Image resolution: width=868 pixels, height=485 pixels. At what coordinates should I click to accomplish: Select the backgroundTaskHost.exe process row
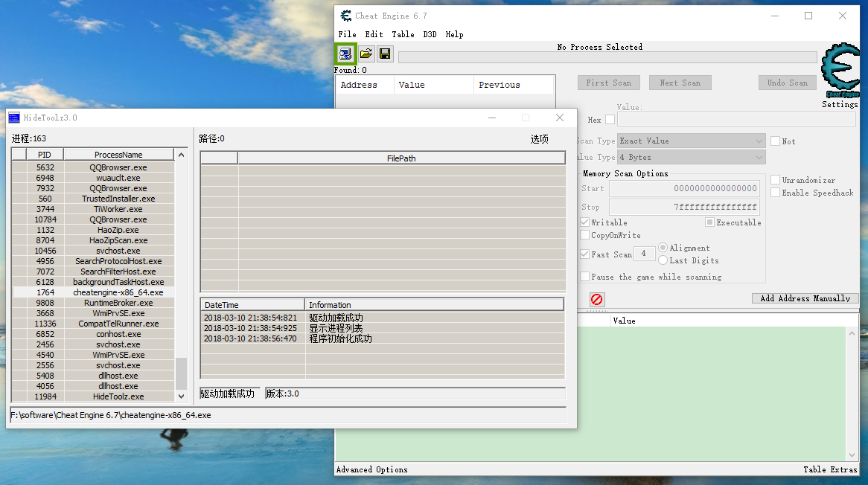93,282
